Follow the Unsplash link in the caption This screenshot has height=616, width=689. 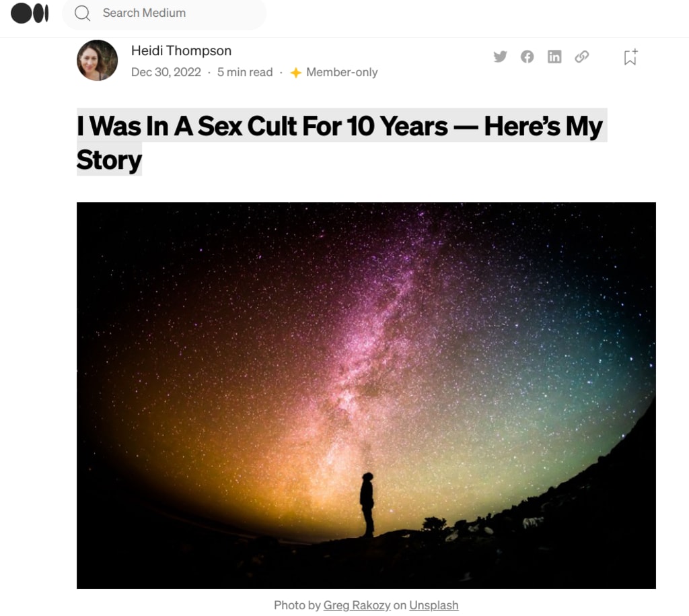pyautogui.click(x=434, y=605)
